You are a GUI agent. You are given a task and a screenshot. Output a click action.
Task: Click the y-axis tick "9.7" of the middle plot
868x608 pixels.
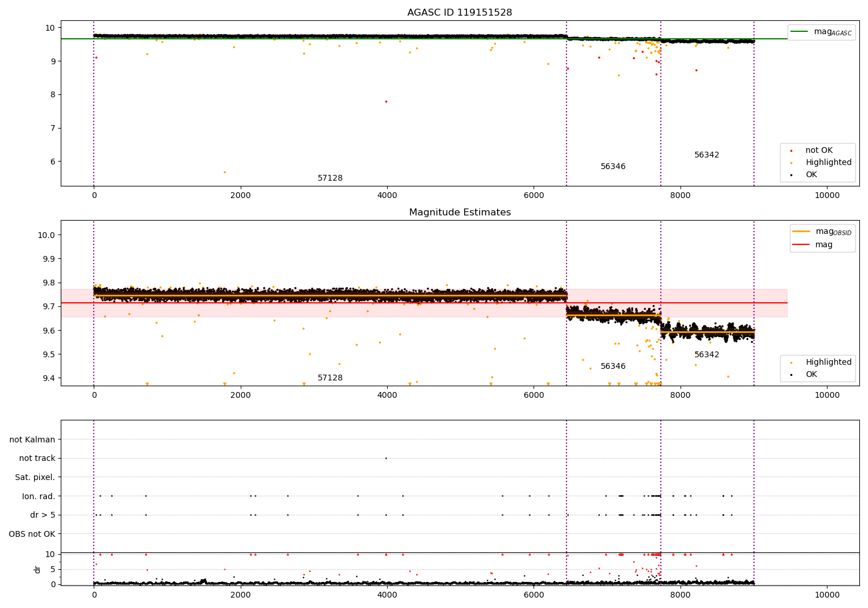click(49, 307)
